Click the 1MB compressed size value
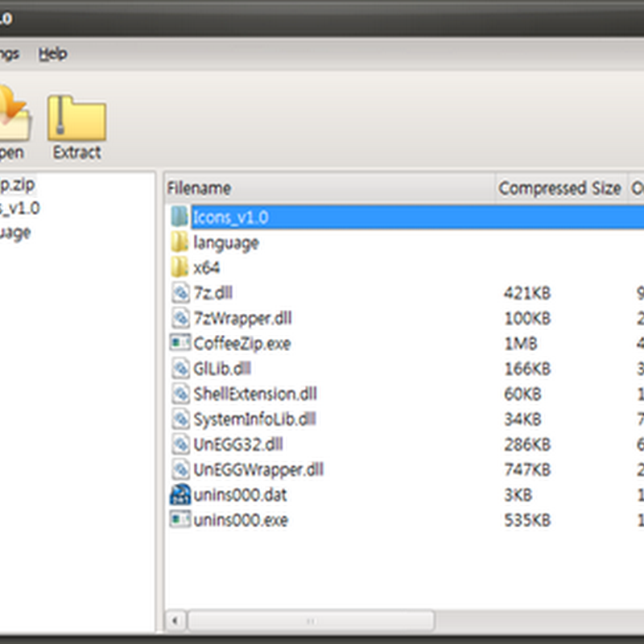Image resolution: width=644 pixels, height=644 pixels. 521,344
